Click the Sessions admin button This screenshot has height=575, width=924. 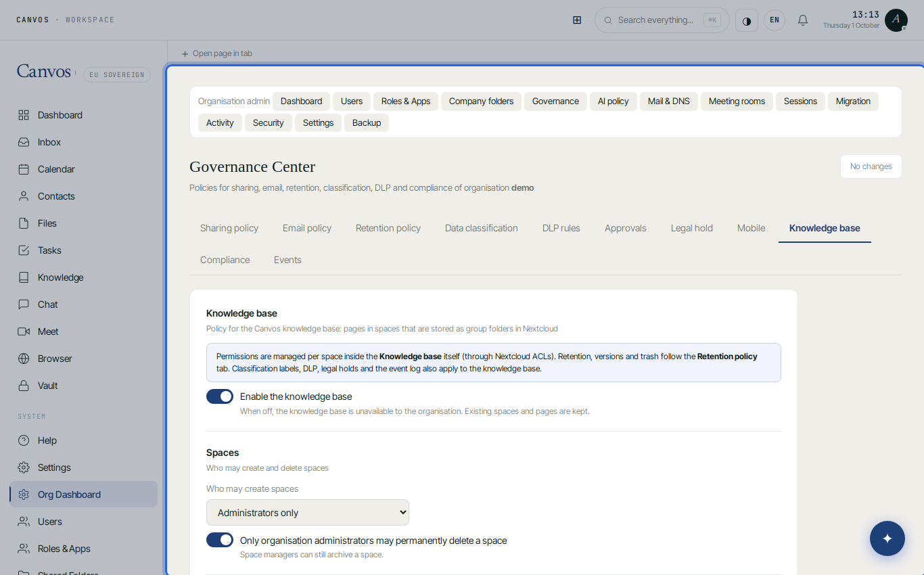[800, 101]
